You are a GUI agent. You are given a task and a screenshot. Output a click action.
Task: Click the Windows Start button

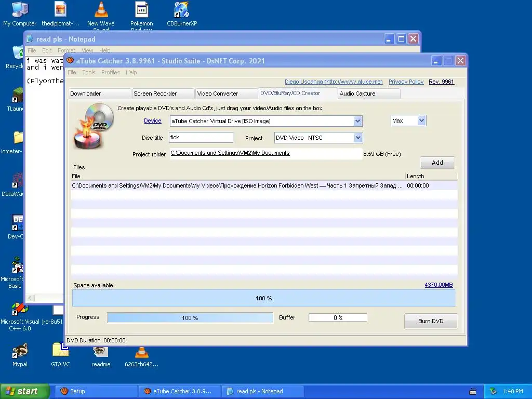click(x=25, y=391)
